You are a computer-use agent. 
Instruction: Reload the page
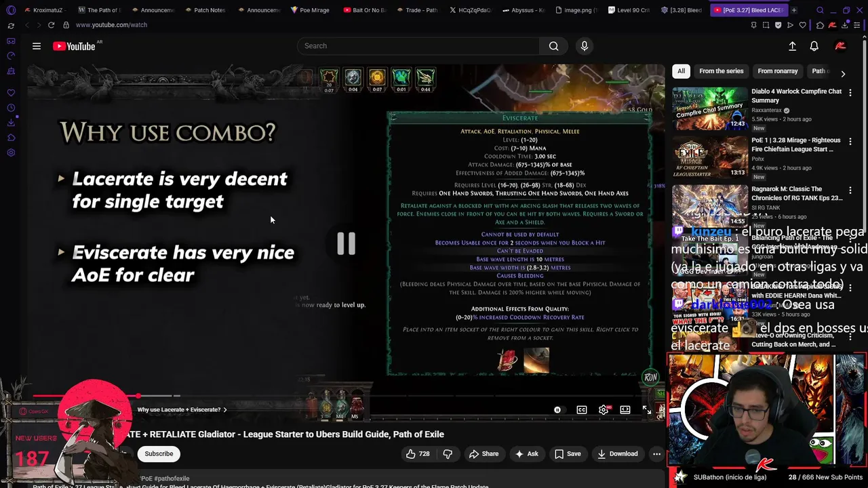[x=51, y=25]
